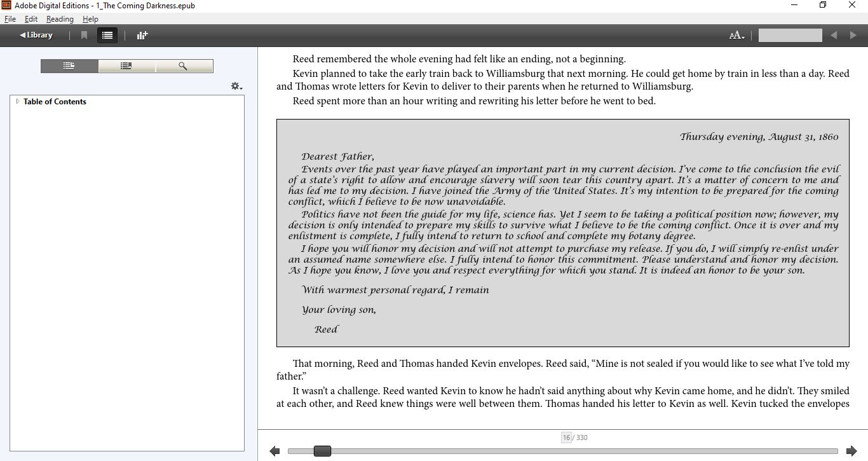Expand the Table of Contents tree
Viewport: 868px width, 461px height.
coord(18,101)
